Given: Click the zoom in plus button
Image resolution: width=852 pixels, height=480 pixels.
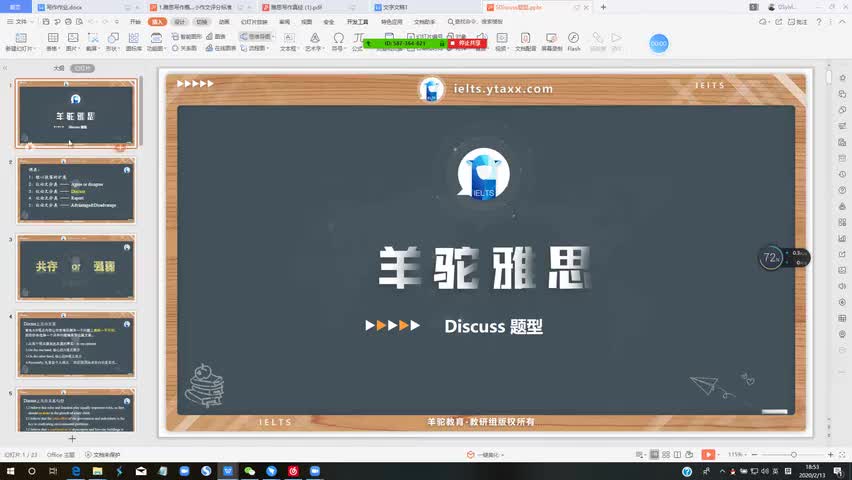Looking at the screenshot, I should point(830,454).
